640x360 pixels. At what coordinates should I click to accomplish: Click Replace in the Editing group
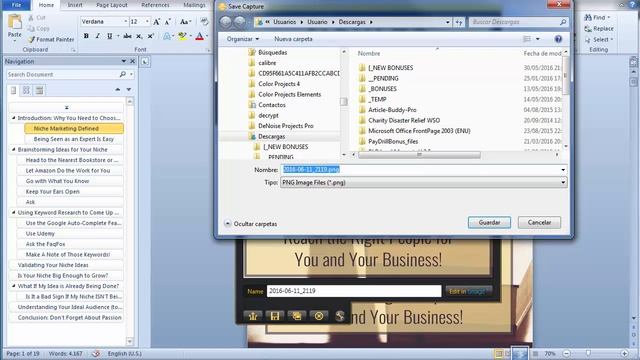pos(599,29)
